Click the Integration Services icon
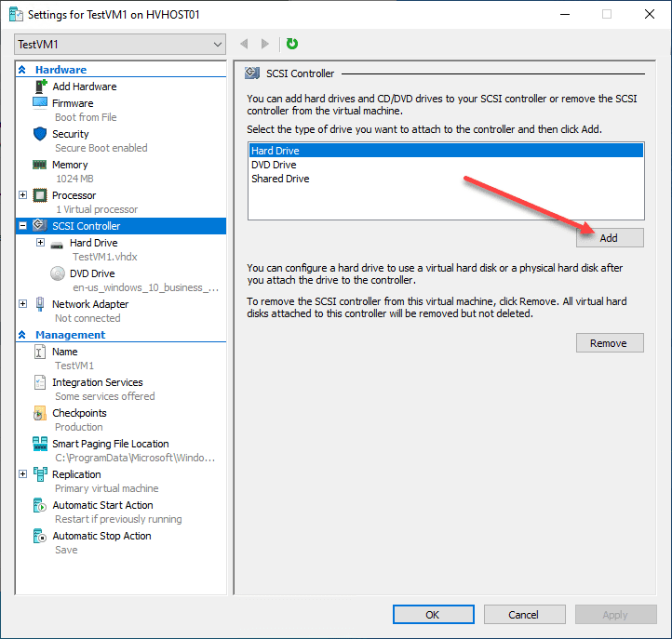The image size is (672, 639). [x=40, y=382]
